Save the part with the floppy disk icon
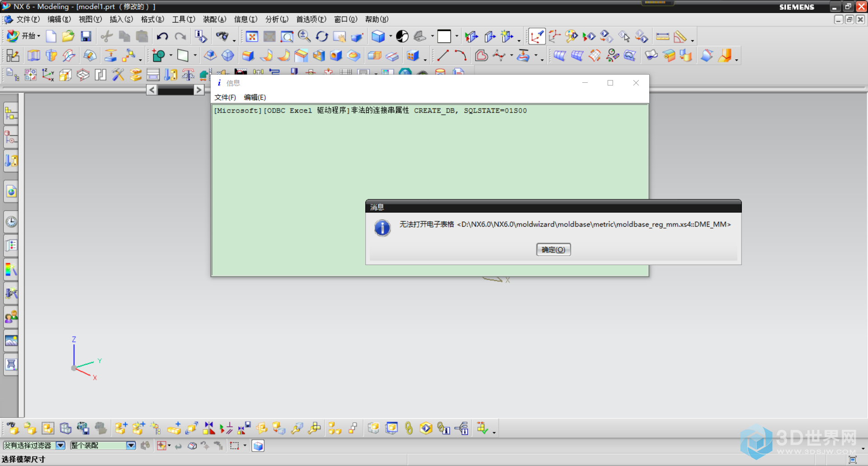The height and width of the screenshot is (466, 868). [86, 36]
